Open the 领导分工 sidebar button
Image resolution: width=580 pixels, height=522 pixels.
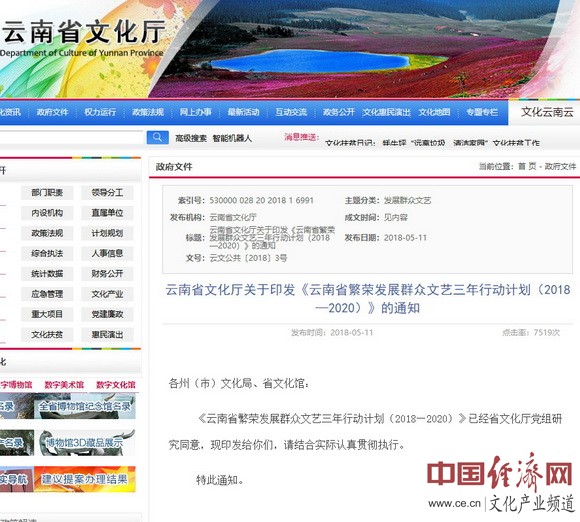pyautogui.click(x=107, y=193)
